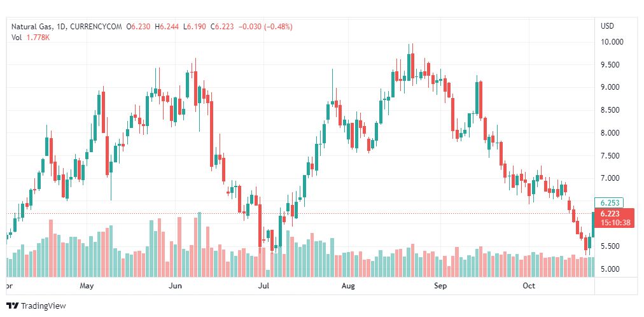This screenshot has height=317, width=644.
Task: Select the 1D interval in chart title
Action: tap(60, 26)
